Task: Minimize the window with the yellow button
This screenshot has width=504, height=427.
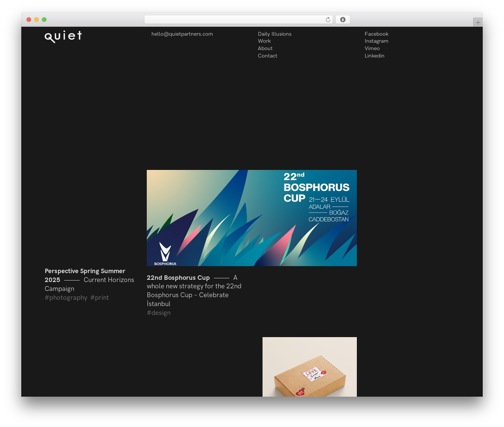Action: (x=36, y=20)
